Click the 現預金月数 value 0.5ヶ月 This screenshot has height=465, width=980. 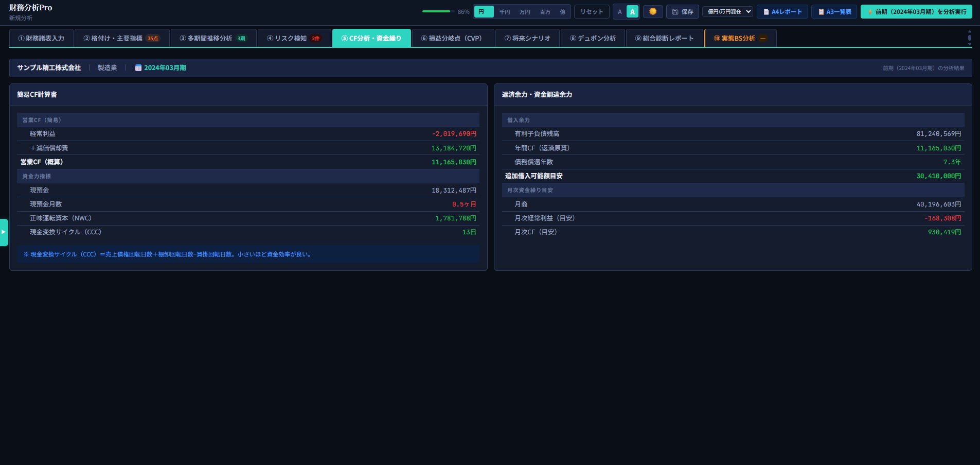(465, 204)
